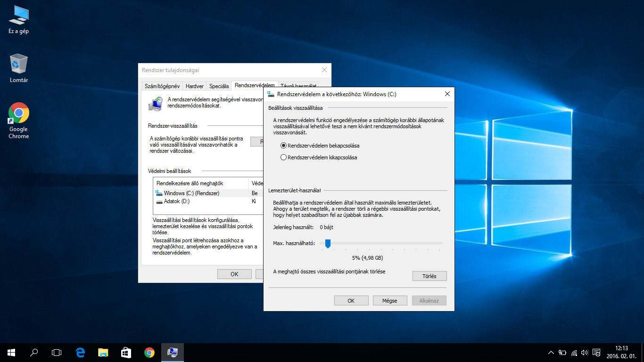Open taskbar search magnifier icon

[x=34, y=352]
